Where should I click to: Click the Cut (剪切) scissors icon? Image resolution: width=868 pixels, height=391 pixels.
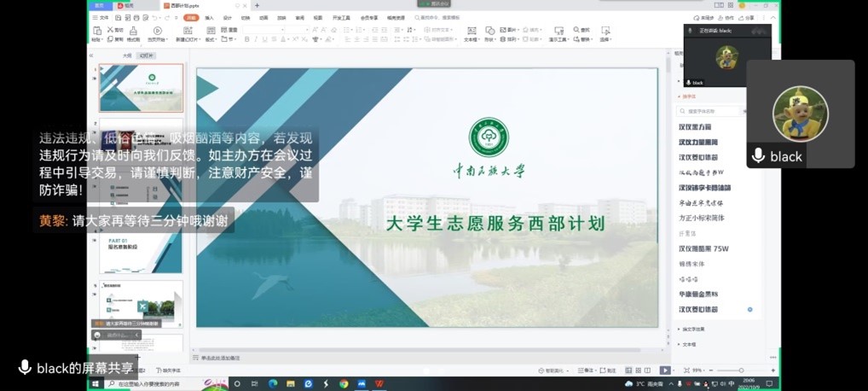(115, 30)
